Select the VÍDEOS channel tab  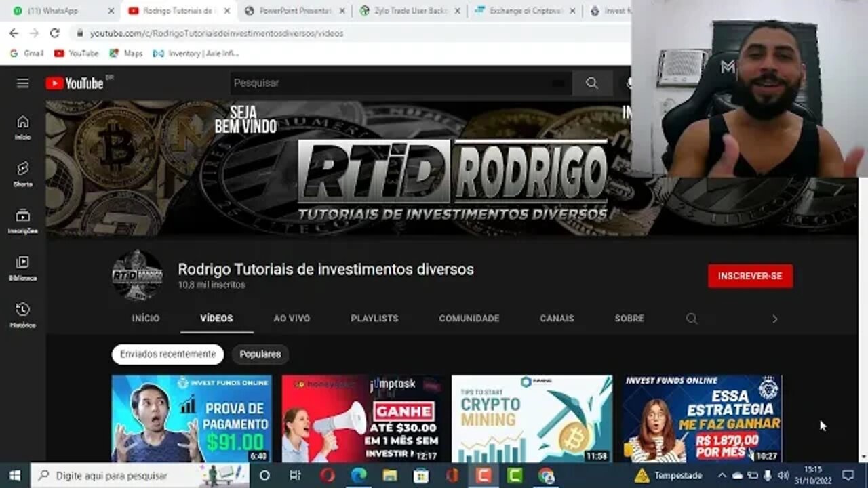tap(216, 318)
